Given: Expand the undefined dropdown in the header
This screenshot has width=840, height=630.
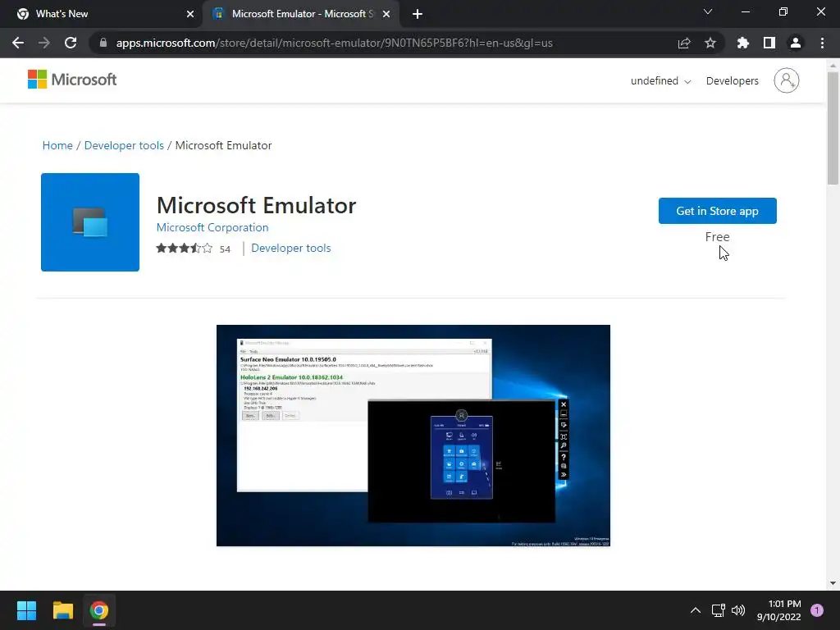Looking at the screenshot, I should tap(660, 81).
